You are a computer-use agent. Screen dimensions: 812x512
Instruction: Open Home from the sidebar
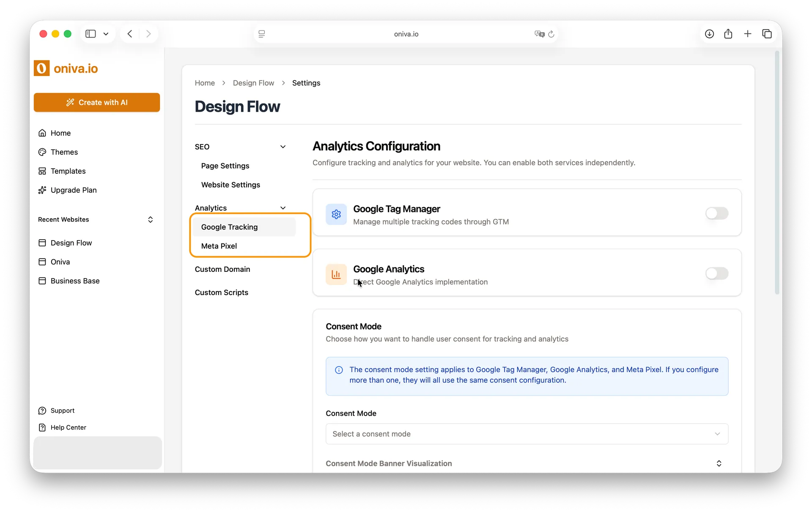(x=60, y=133)
